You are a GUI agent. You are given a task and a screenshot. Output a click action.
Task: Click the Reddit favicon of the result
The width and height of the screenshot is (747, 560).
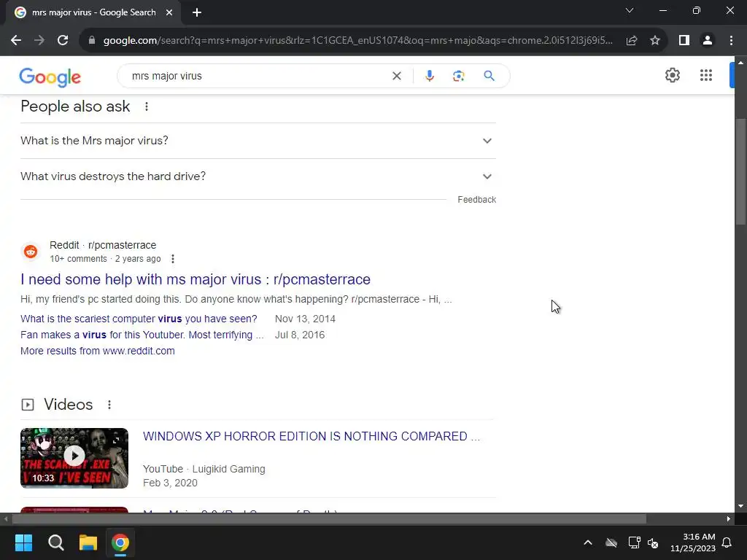31,252
